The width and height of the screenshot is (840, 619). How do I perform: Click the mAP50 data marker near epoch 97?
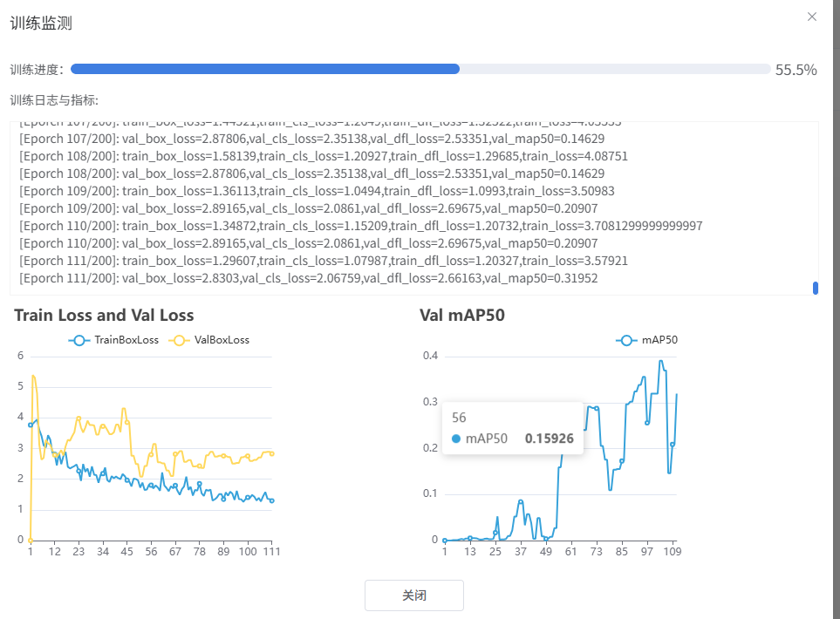pyautogui.click(x=647, y=423)
